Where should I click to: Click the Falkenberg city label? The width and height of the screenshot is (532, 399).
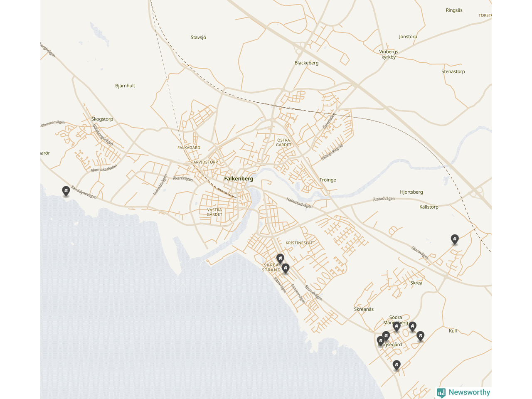click(x=239, y=179)
